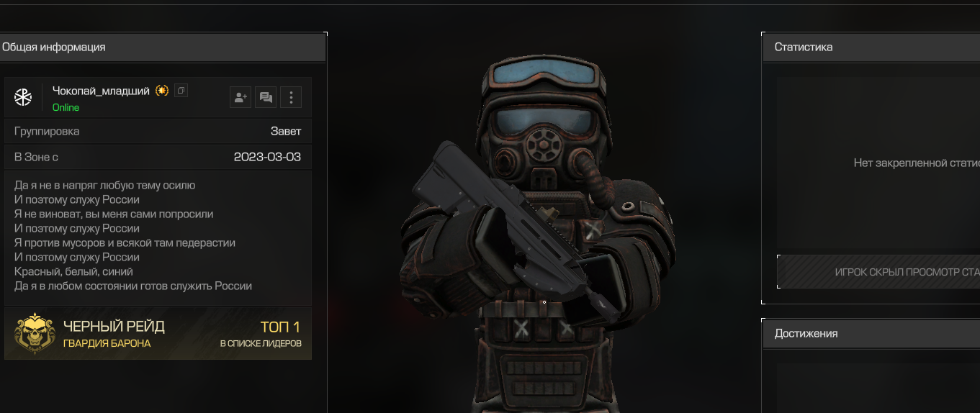The image size is (980, 413).
Task: Click the ИГРОК СКРЫЛ ПРОСМОТР bar
Action: tap(878, 272)
